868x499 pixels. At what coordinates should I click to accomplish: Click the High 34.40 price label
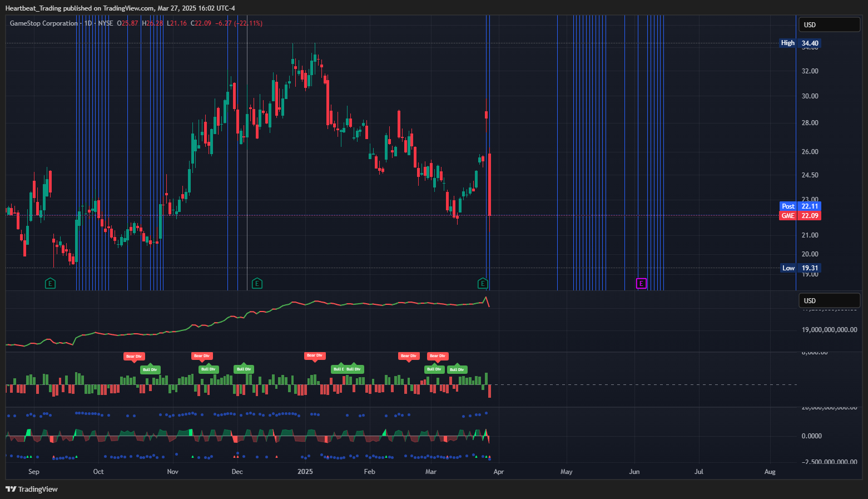(x=800, y=43)
